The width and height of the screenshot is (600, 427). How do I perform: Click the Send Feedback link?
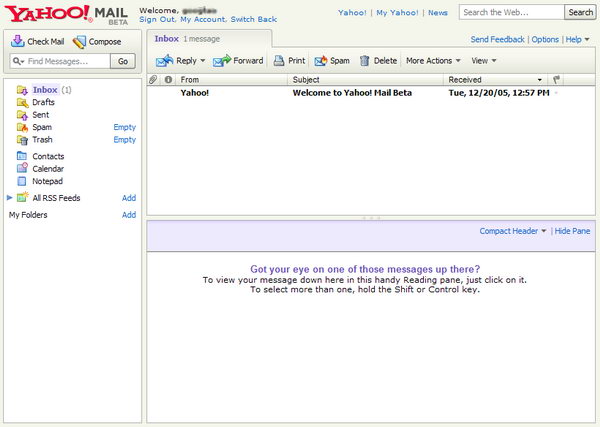[x=497, y=39]
